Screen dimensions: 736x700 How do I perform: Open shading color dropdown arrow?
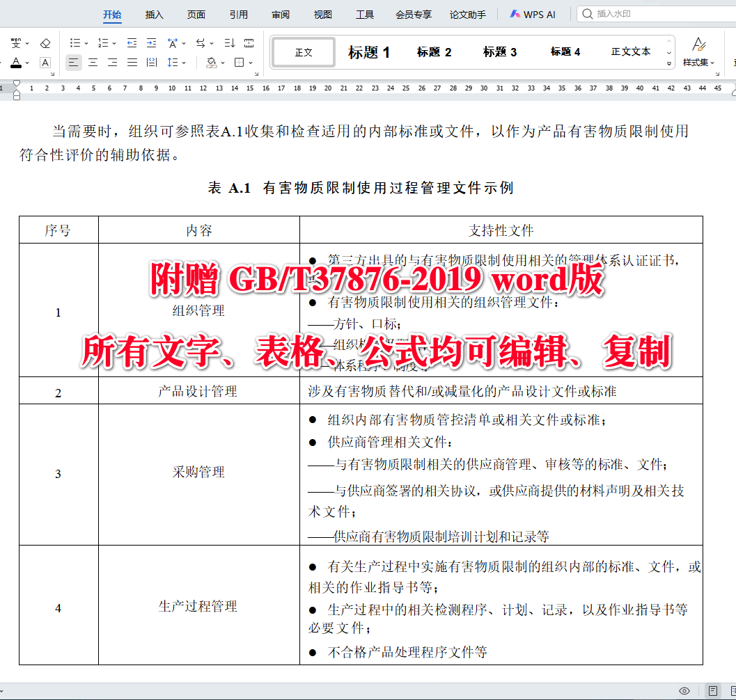coord(223,63)
